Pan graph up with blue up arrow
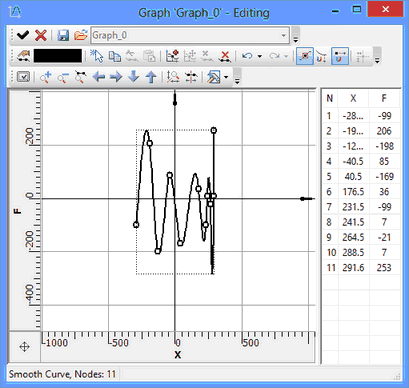 click(151, 77)
